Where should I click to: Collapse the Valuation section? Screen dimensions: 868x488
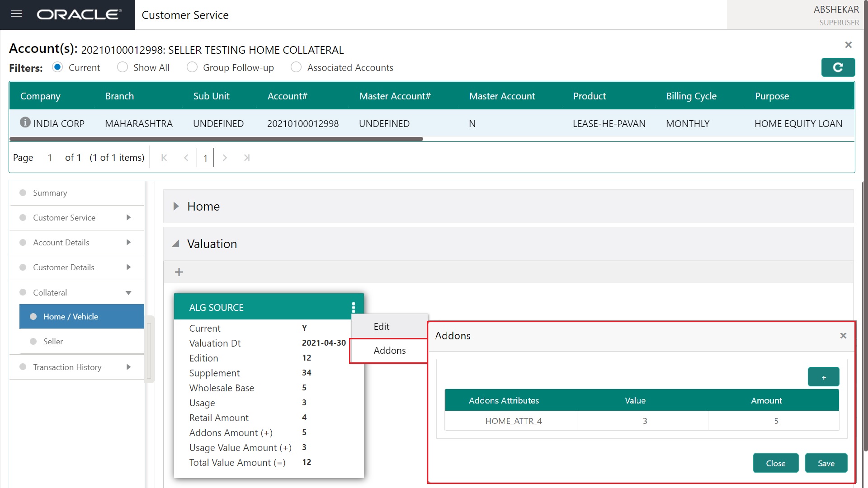point(176,244)
